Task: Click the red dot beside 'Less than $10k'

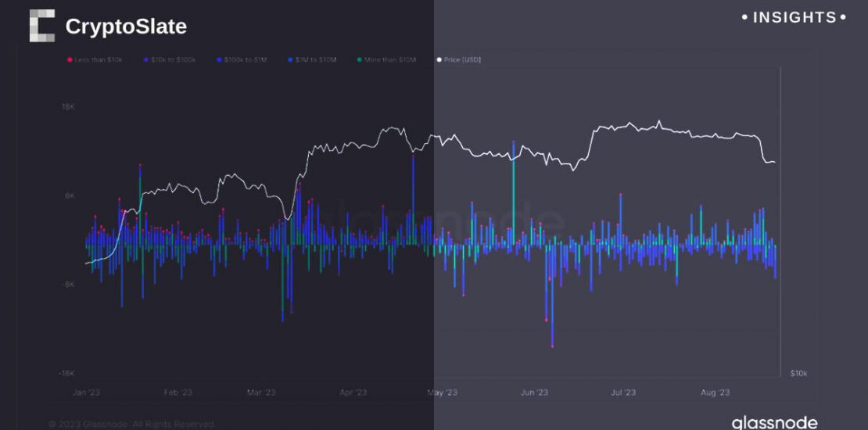Action: coord(70,60)
